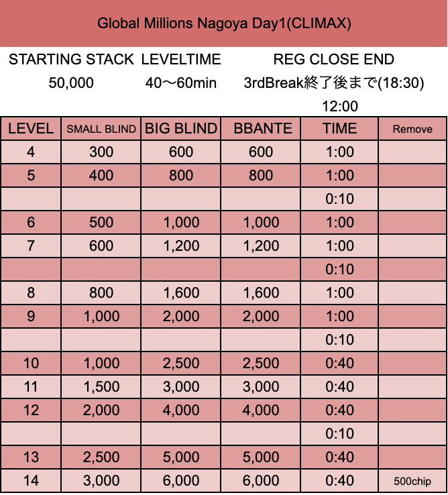Click the Remove column header

click(x=412, y=129)
